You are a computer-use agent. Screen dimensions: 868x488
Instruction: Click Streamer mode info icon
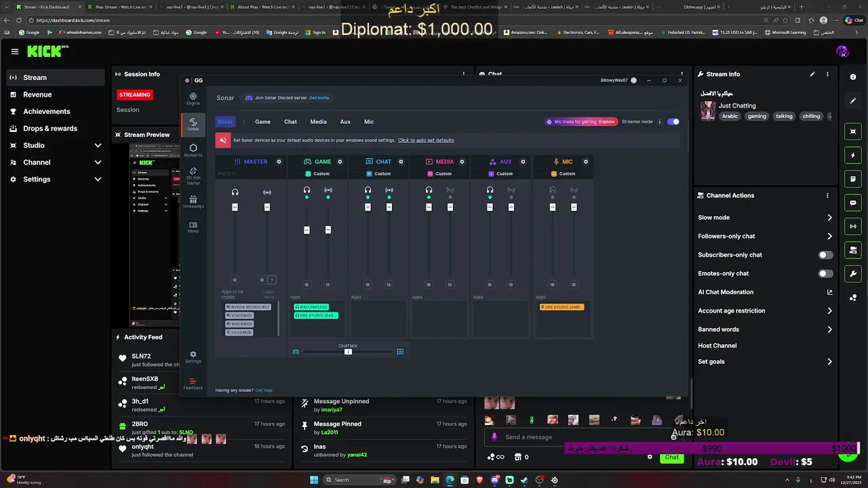click(660, 122)
